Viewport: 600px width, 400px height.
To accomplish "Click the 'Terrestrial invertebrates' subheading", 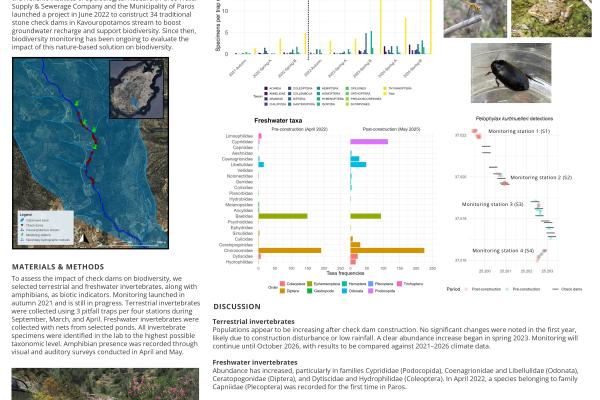I will point(253,322).
